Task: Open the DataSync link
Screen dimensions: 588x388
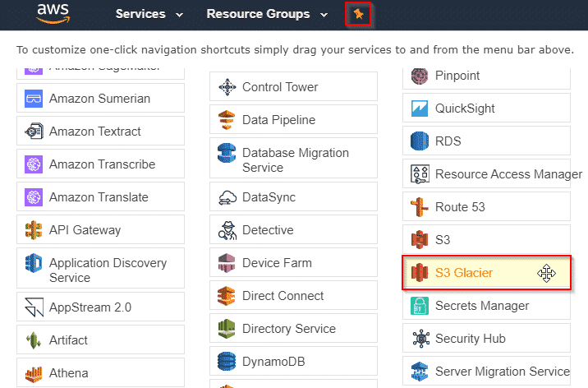Action: coord(269,197)
